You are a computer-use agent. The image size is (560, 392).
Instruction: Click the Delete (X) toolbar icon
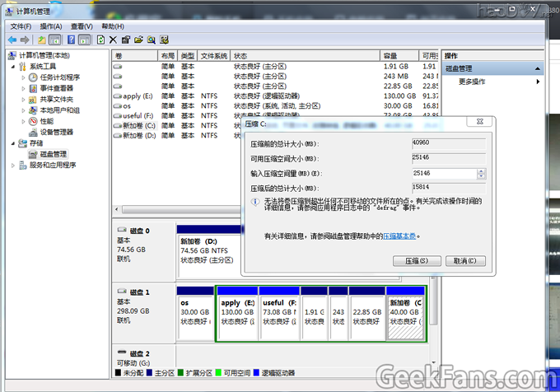pos(114,40)
